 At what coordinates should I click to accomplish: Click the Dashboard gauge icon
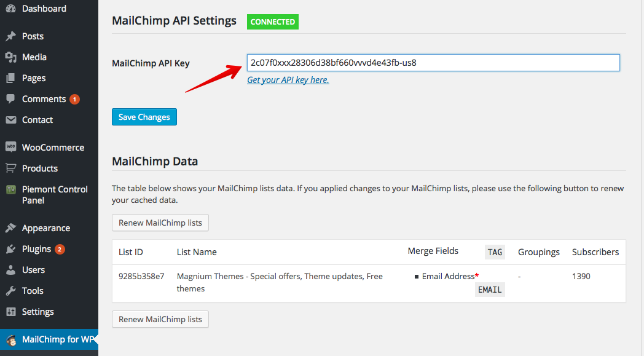pyautogui.click(x=10, y=9)
